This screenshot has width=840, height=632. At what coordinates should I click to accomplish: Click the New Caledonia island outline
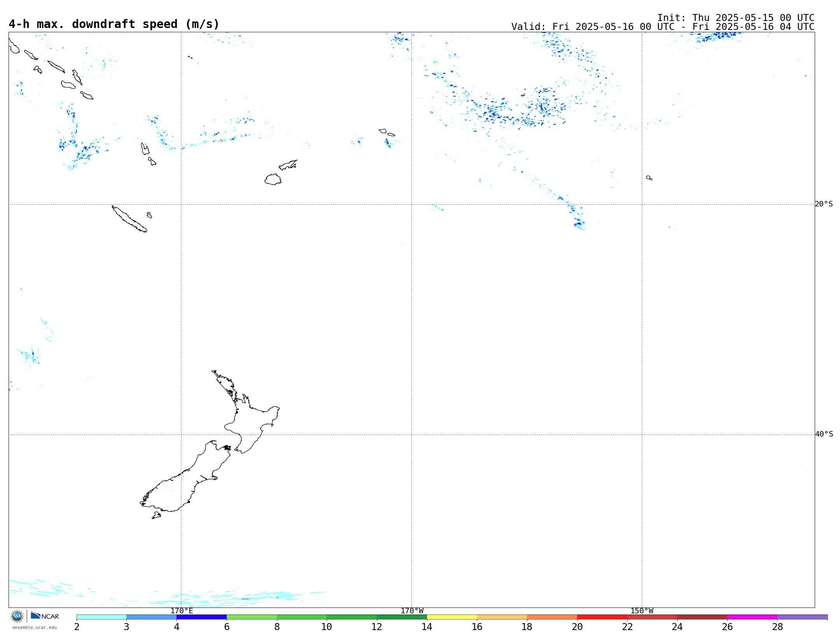click(x=129, y=219)
